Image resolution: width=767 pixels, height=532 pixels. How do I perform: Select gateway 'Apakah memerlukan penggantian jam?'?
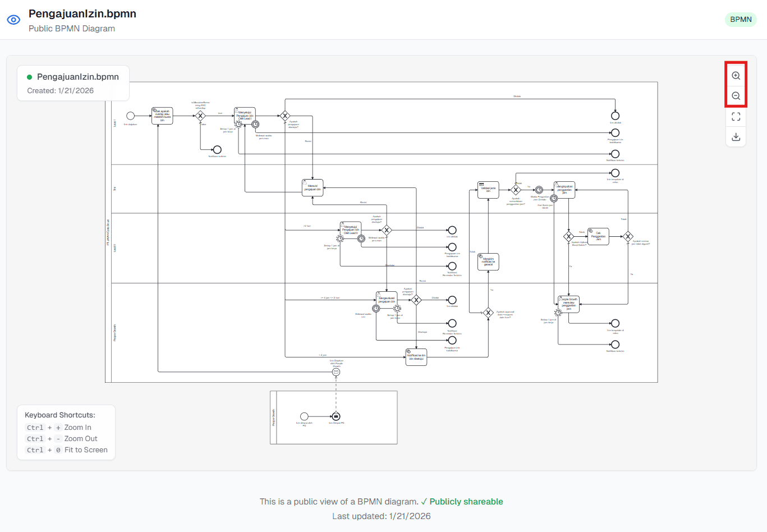[516, 190]
